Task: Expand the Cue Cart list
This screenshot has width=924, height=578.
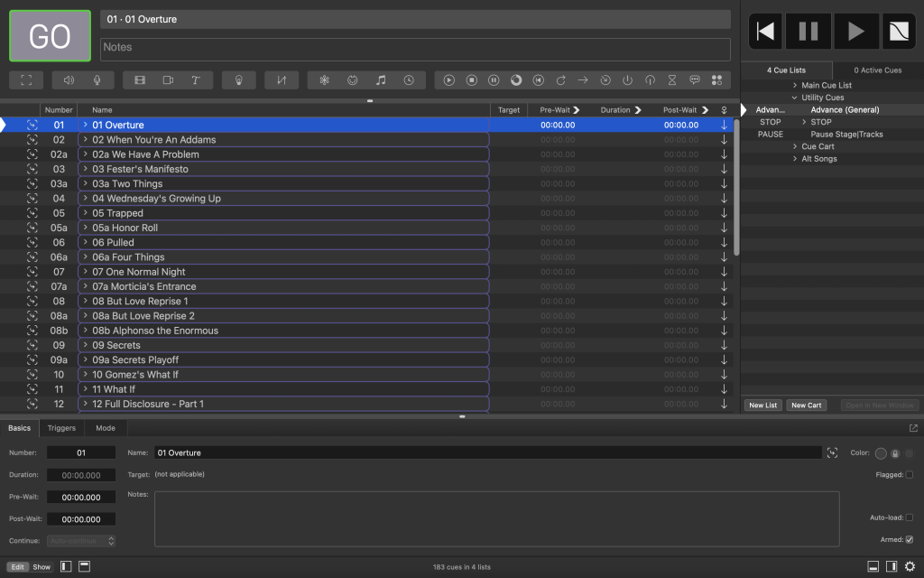Action: click(794, 147)
